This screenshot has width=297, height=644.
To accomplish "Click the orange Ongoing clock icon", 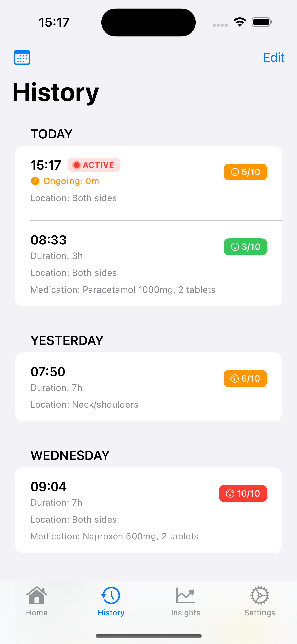I will coord(35,181).
